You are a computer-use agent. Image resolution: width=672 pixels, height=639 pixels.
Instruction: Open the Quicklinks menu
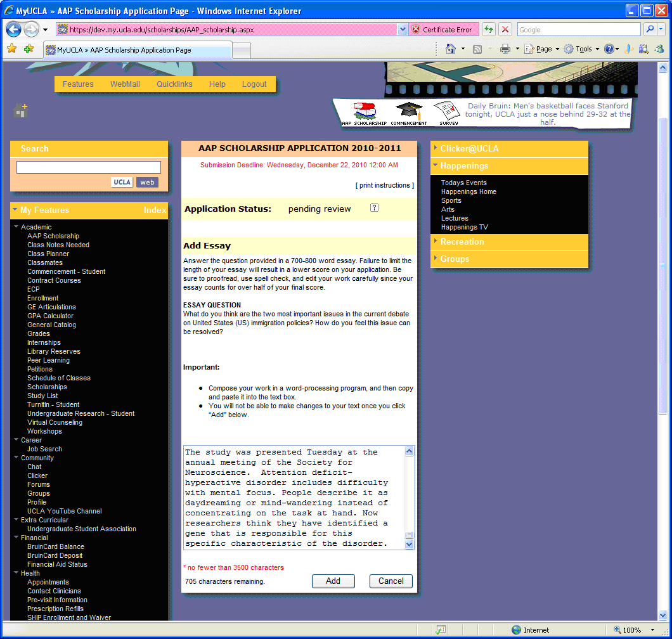[x=174, y=84]
